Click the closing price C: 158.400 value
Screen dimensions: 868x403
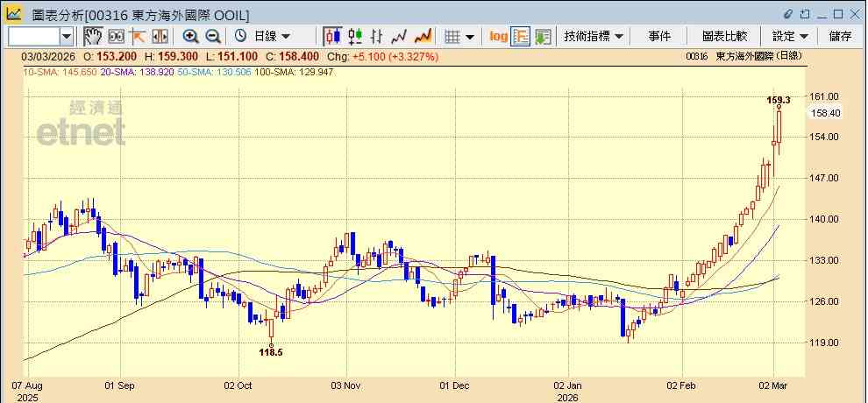pyautogui.click(x=291, y=56)
